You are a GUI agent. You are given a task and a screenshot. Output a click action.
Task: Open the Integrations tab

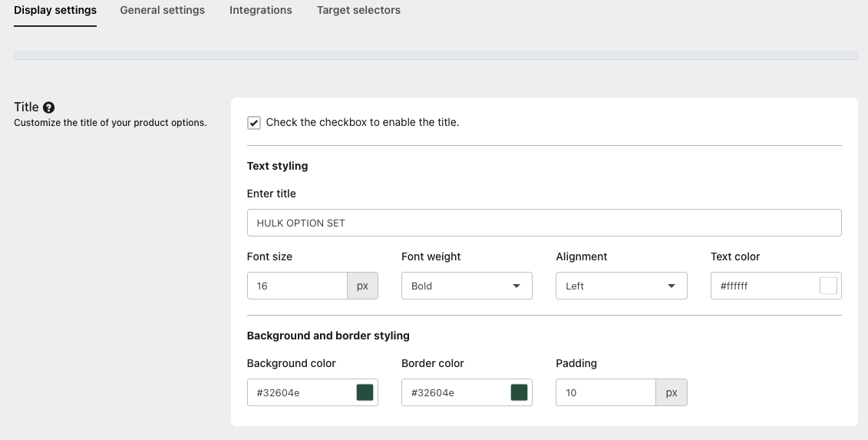tap(261, 11)
